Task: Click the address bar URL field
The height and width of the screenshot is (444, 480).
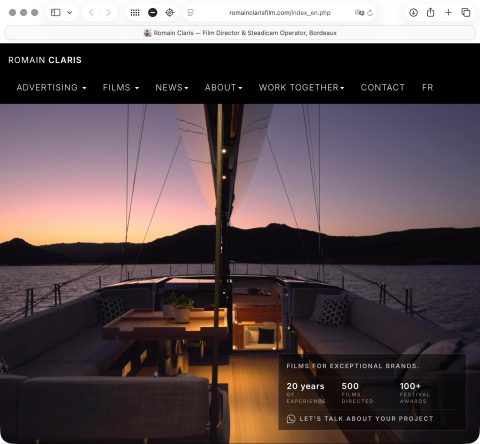Action: tap(280, 13)
